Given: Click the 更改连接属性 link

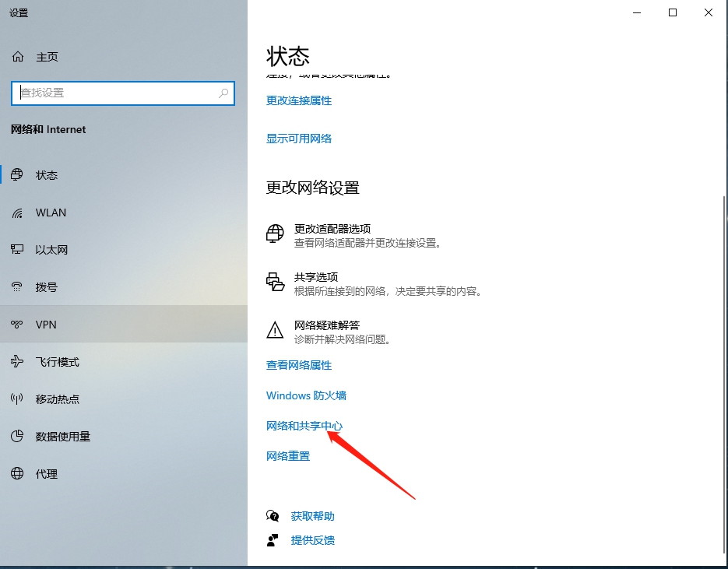Looking at the screenshot, I should tap(298, 100).
